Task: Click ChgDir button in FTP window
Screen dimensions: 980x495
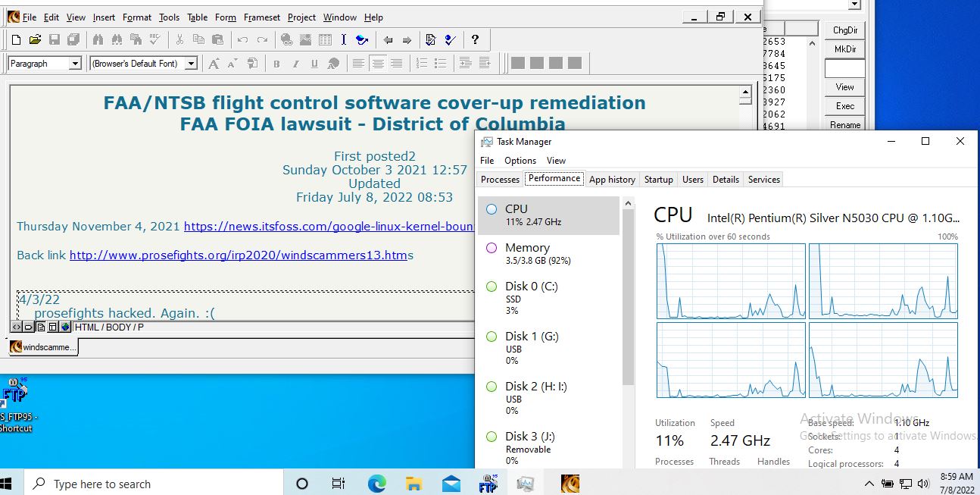Action: [x=845, y=30]
